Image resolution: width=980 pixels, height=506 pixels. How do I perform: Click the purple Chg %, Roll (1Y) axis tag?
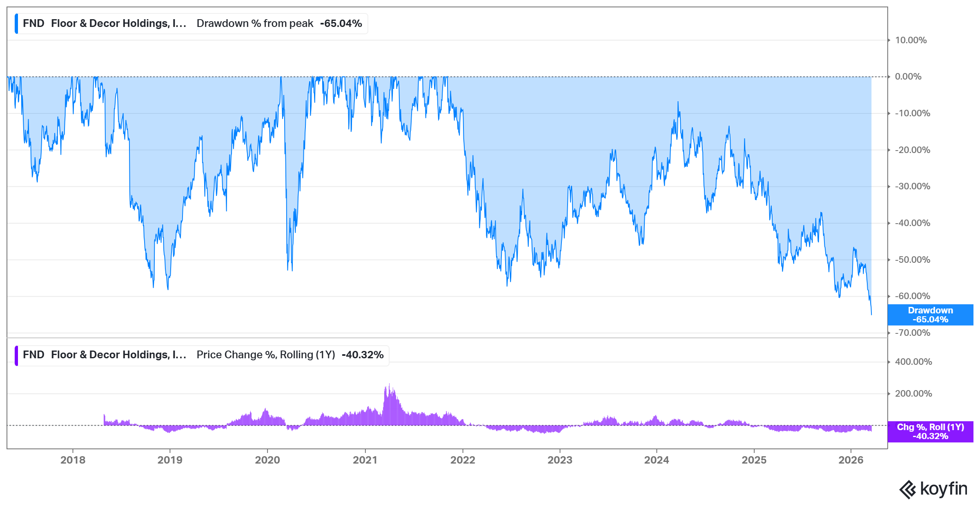(930, 432)
